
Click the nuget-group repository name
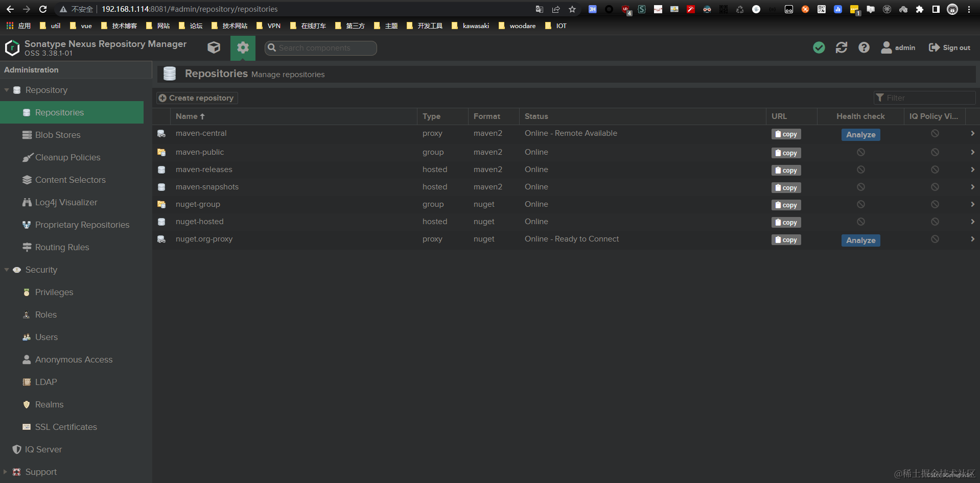[x=198, y=204]
